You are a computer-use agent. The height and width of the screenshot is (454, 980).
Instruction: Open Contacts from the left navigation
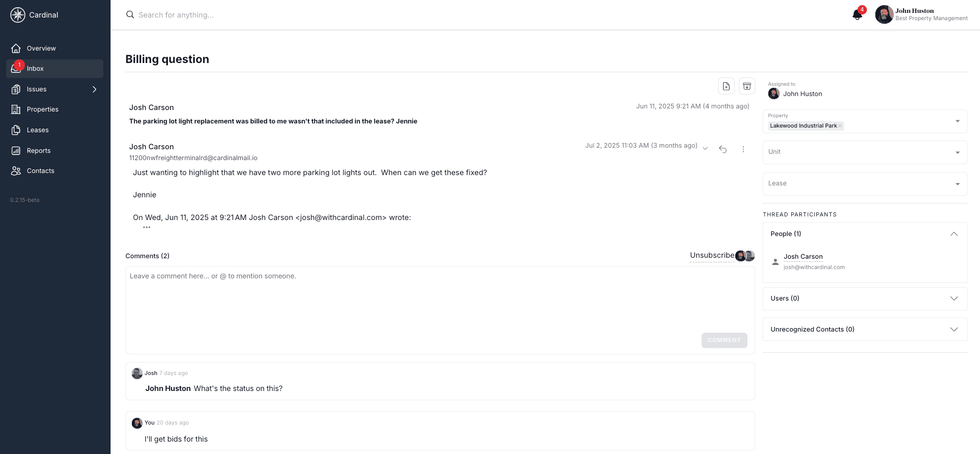(40, 170)
